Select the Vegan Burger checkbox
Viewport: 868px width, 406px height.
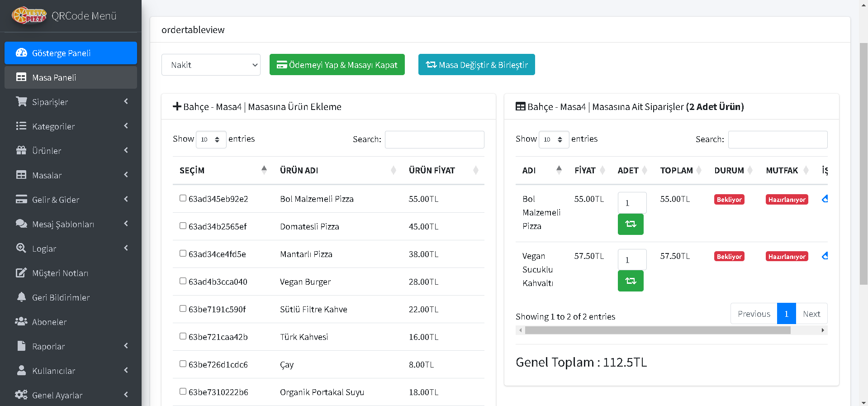[x=183, y=281]
